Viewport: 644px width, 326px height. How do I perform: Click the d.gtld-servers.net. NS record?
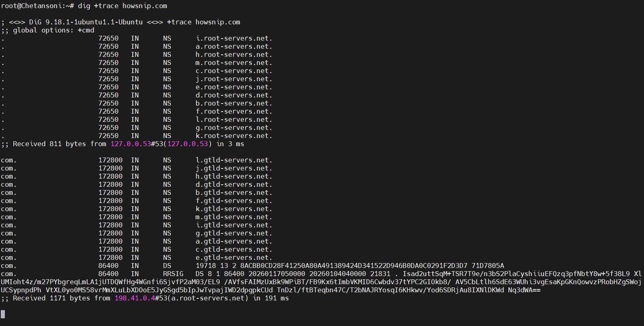tap(234, 185)
